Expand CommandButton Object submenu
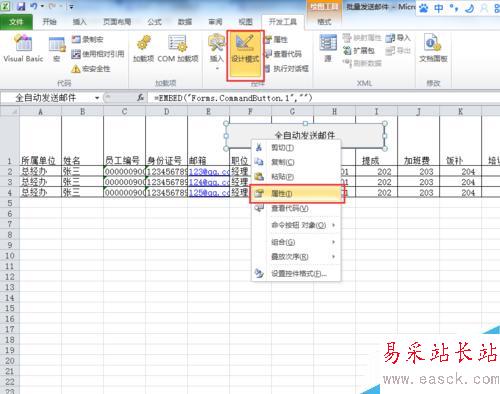Screen dimensions: 500x394 pos(296,225)
